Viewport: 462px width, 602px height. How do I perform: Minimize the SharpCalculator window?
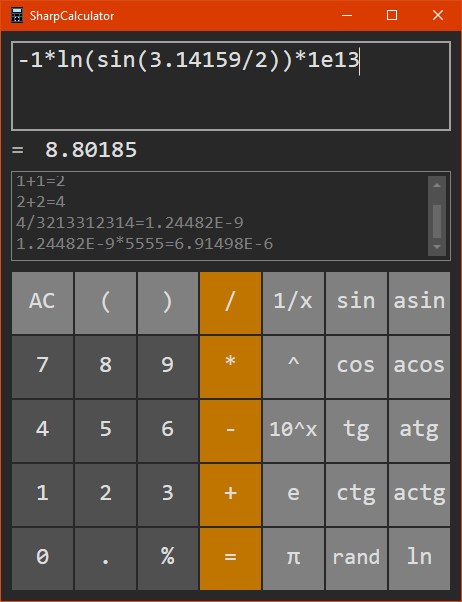tap(347, 15)
